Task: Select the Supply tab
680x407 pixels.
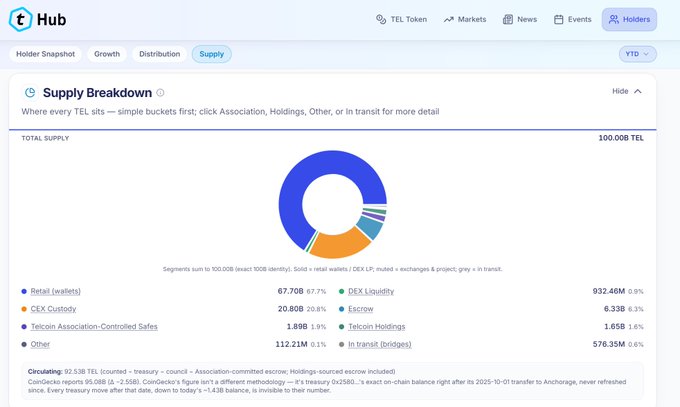Action: [x=212, y=54]
